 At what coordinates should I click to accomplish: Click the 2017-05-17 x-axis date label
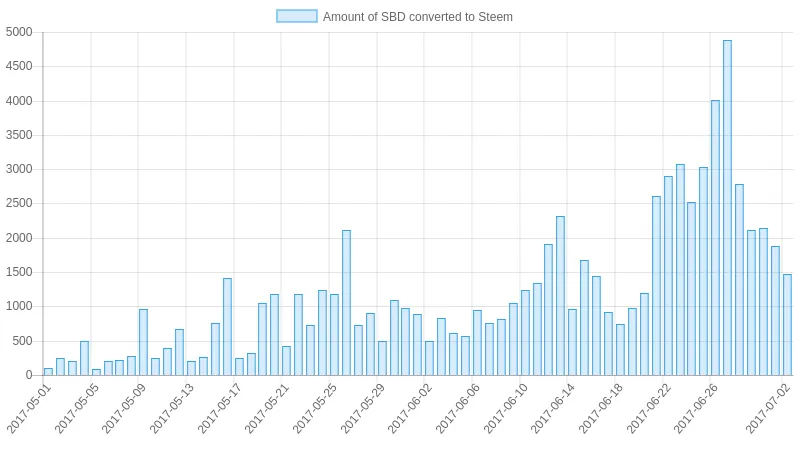tap(219, 409)
